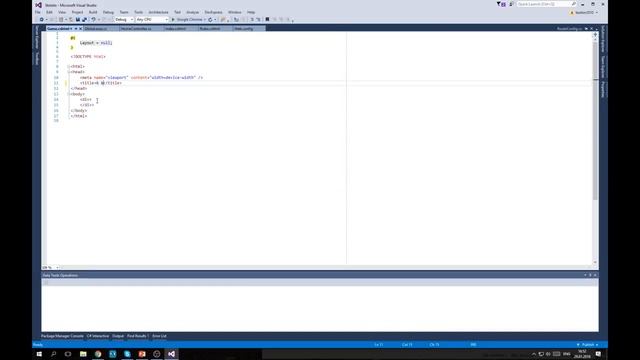The width and height of the screenshot is (640, 360).
Task: Expand the browser target dropdown arrow
Action: point(204,20)
